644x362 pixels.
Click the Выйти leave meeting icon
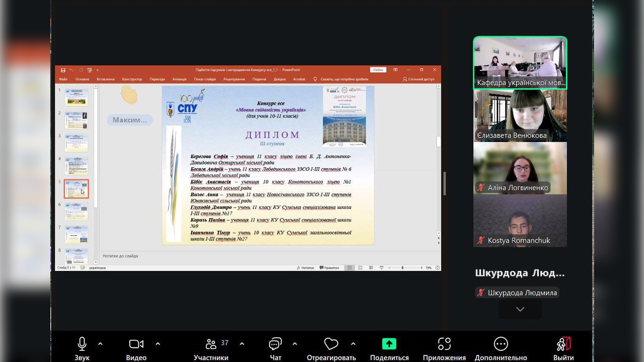point(563,344)
